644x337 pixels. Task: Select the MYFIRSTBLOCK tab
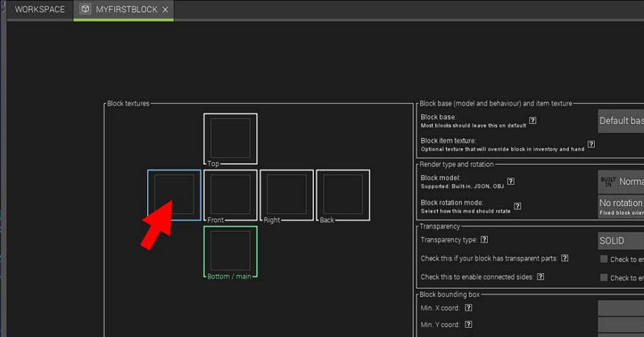(x=125, y=10)
